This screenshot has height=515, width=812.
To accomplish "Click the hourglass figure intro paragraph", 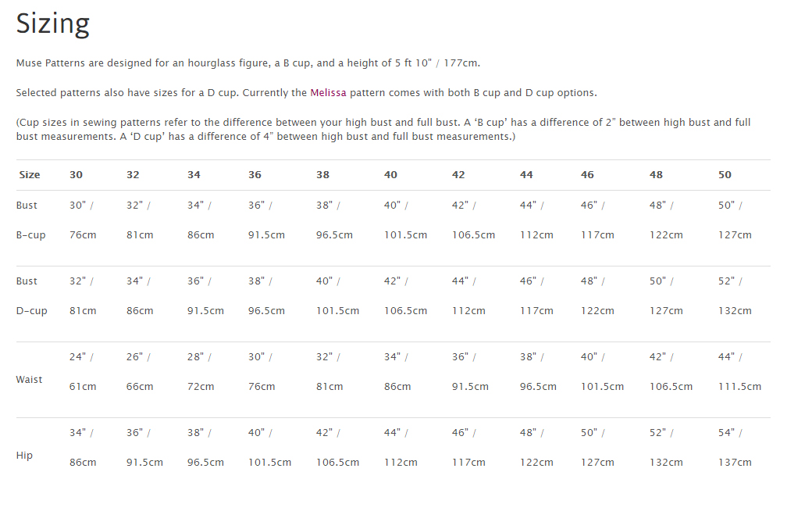I will point(253,63).
